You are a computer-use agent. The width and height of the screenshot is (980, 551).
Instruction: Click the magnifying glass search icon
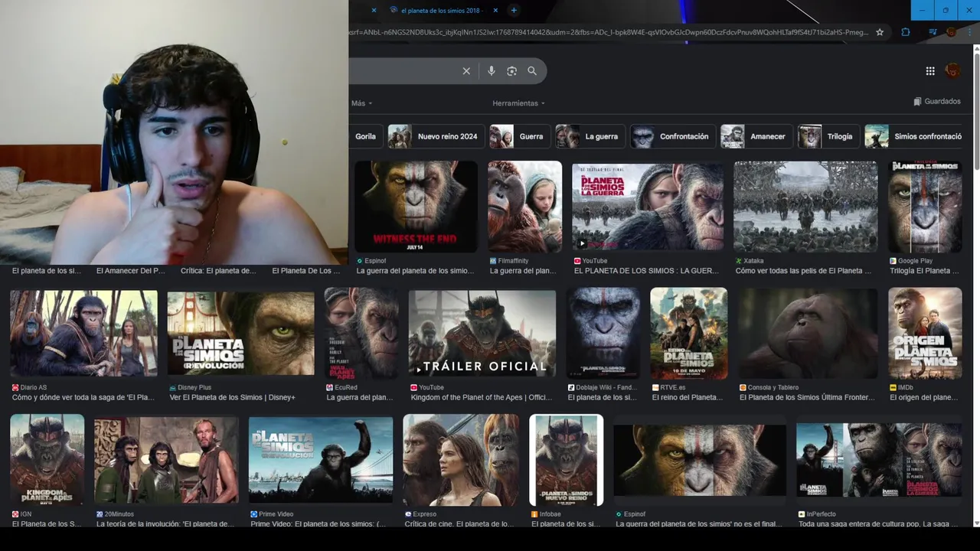point(532,71)
